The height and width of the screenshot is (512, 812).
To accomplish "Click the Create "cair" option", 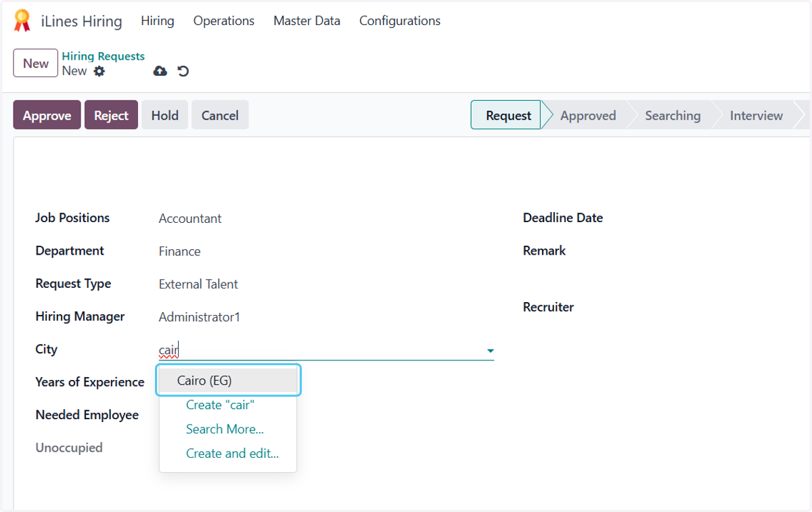I will (220, 405).
